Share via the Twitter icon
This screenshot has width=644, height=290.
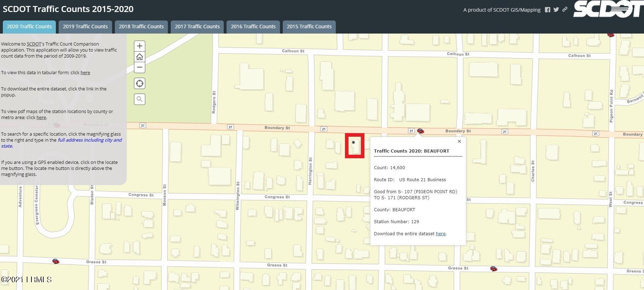coord(556,10)
